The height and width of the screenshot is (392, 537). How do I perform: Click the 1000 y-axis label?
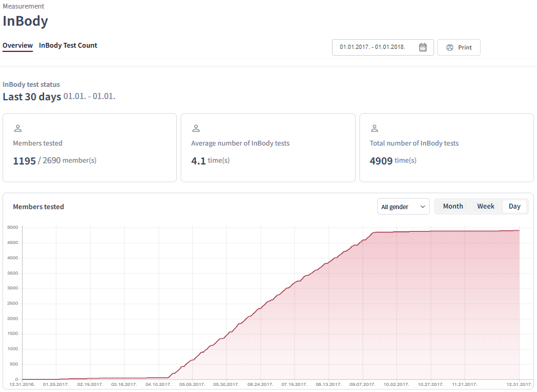(x=13, y=349)
